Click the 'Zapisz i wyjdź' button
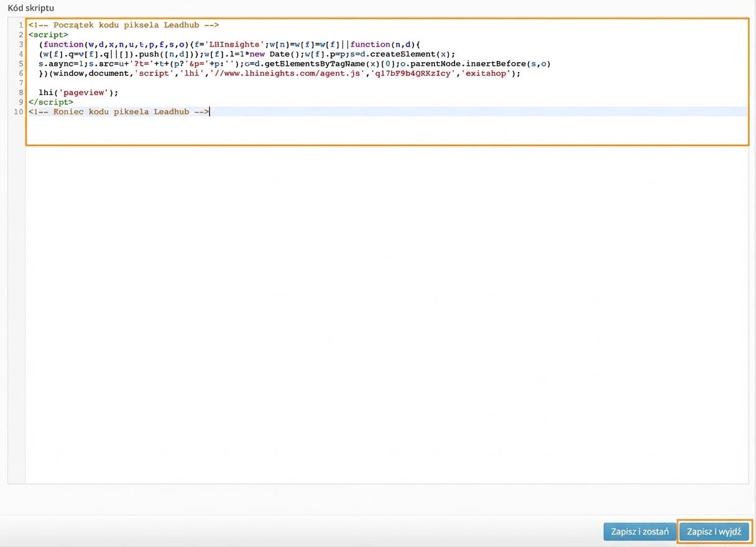This screenshot has width=756, height=547. pyautogui.click(x=714, y=531)
